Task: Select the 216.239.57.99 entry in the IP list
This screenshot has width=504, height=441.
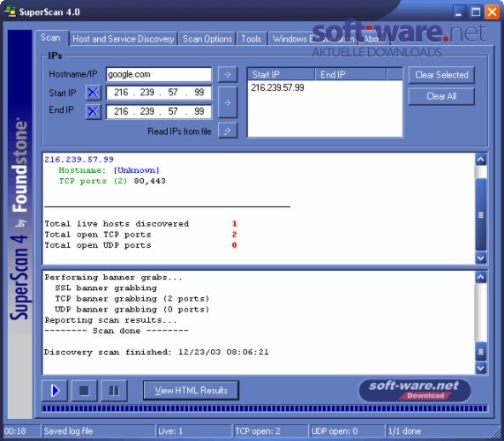Action: pos(278,87)
